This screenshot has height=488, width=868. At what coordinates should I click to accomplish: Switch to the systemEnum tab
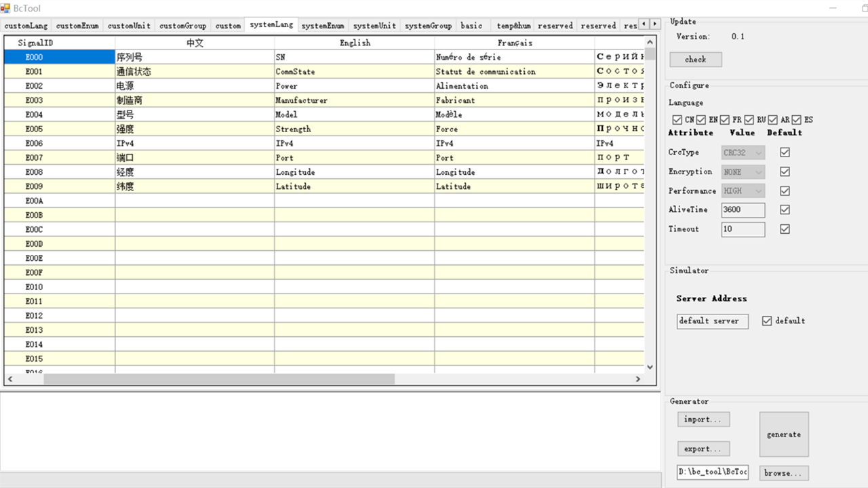[322, 26]
